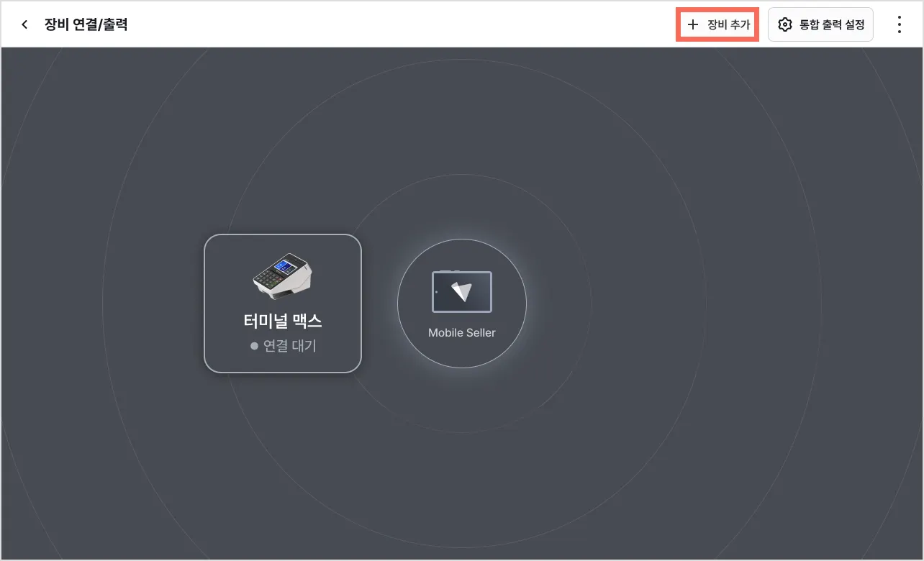This screenshot has height=561, width=924.
Task: Click the card terminal device image
Action: pos(283,275)
